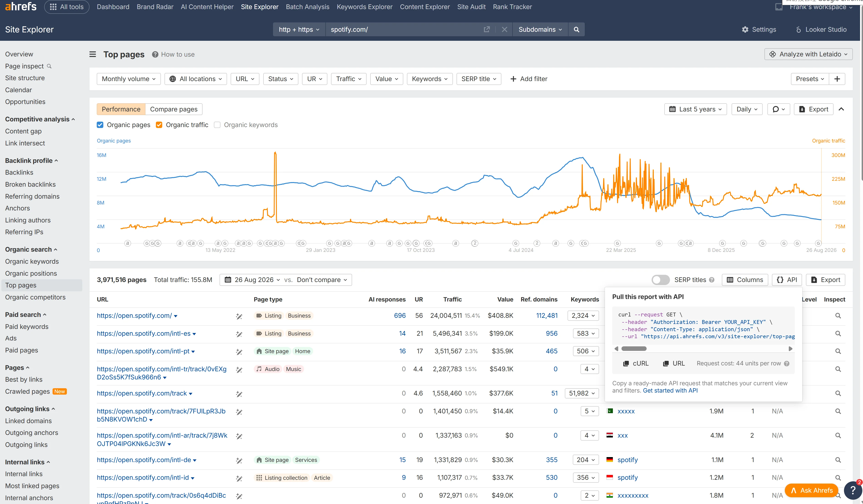Screen dimensions: 863x504
Task: Open How to use help
Action: point(173,54)
